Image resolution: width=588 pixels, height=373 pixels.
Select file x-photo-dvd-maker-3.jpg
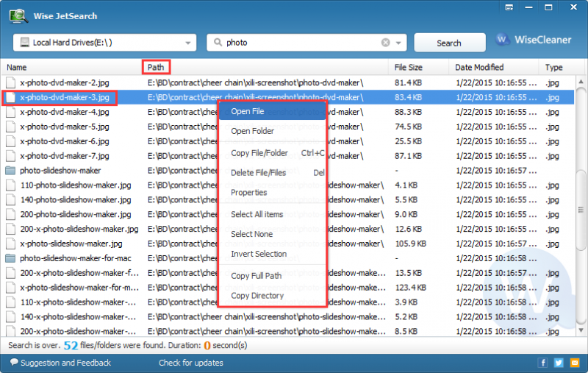click(x=65, y=98)
